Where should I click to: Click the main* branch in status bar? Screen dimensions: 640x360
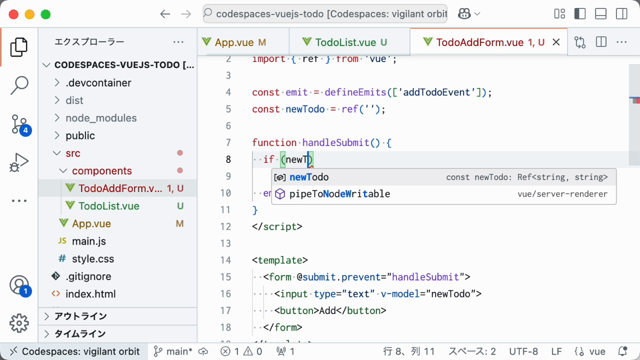click(173, 351)
